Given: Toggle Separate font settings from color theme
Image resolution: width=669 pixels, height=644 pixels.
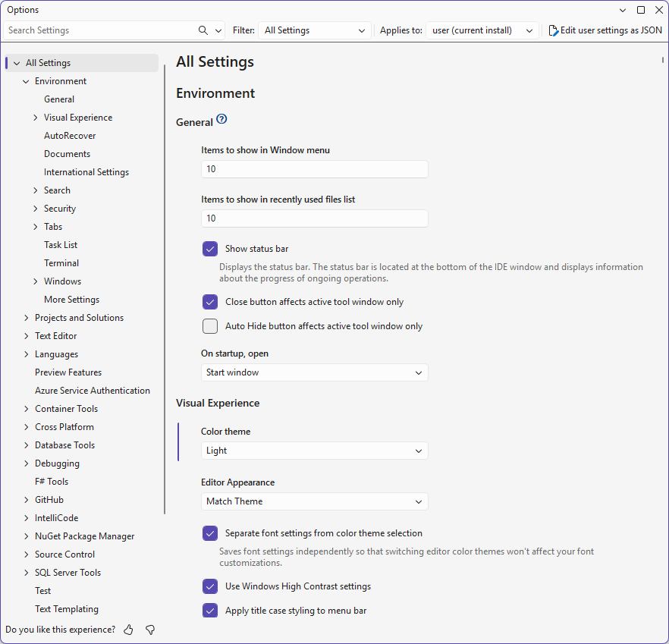Looking at the screenshot, I should [x=210, y=533].
